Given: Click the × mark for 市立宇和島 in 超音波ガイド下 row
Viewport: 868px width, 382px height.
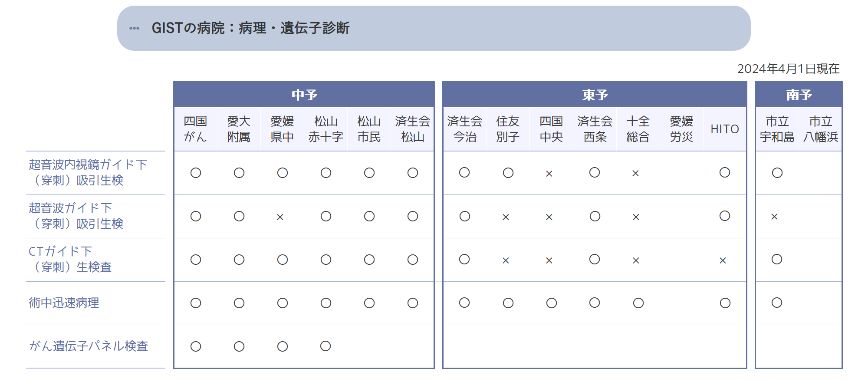Looking at the screenshot, I should pyautogui.click(x=774, y=217).
